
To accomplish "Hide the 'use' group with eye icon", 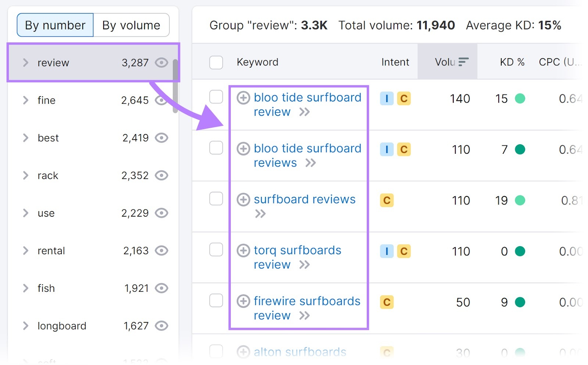I will (161, 213).
